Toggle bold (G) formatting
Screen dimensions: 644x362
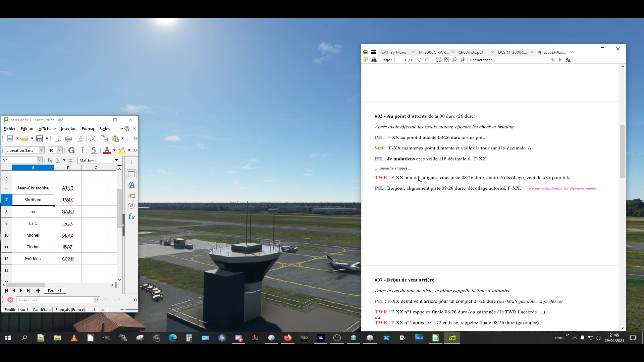point(71,150)
